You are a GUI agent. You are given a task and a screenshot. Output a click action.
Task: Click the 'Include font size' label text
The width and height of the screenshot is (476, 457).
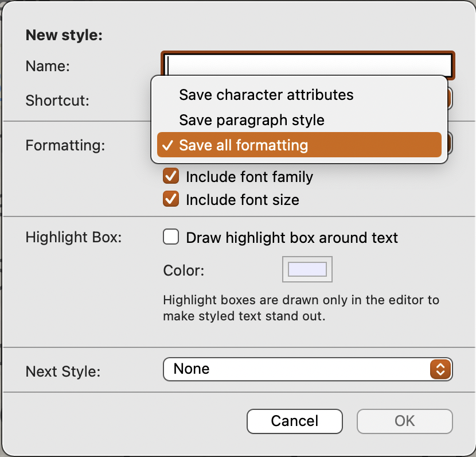tap(243, 200)
